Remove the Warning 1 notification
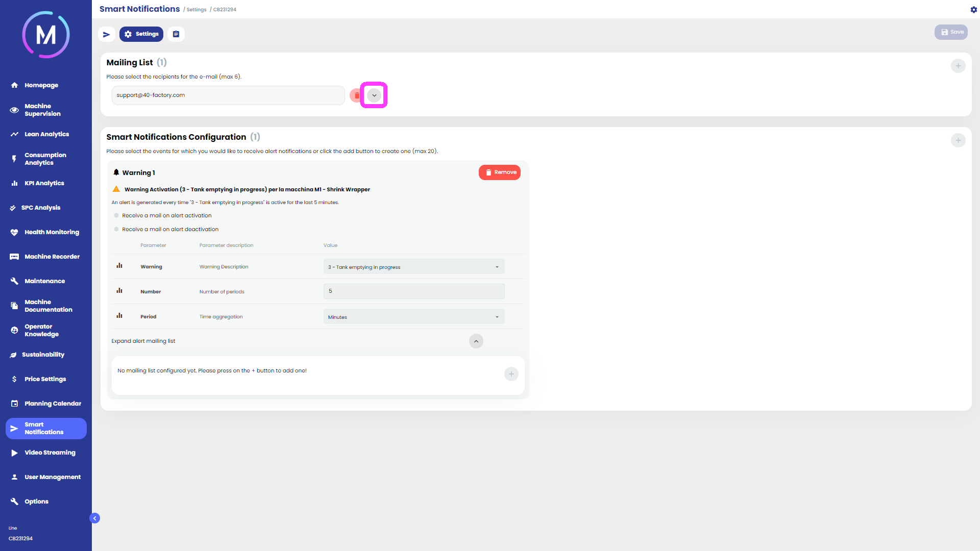The width and height of the screenshot is (980, 551). point(499,172)
